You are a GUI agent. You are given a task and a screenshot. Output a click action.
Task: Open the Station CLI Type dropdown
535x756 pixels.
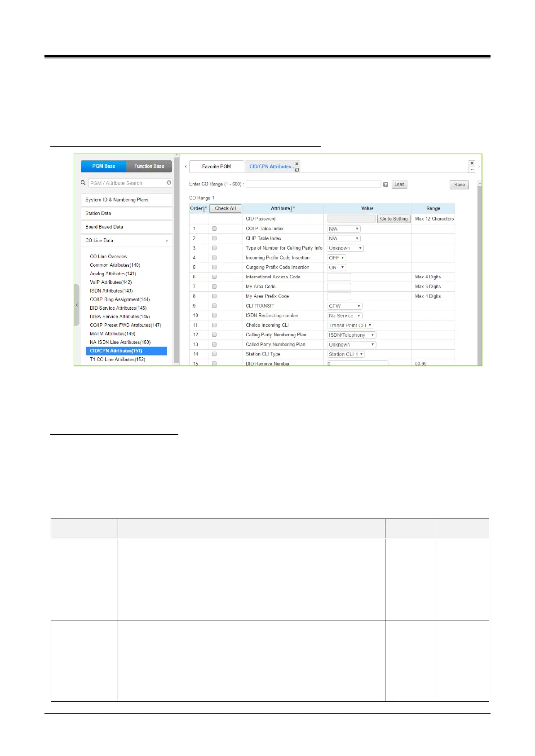pos(346,354)
